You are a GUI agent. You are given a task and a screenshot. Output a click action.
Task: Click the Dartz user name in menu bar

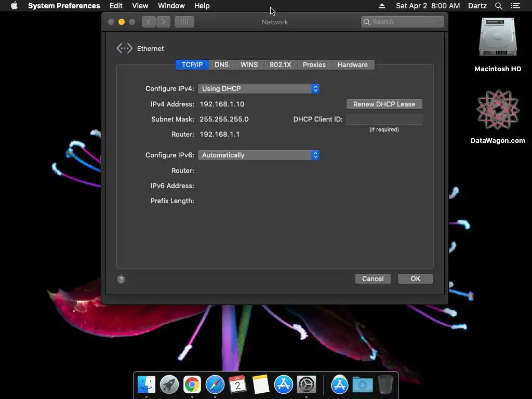[477, 6]
